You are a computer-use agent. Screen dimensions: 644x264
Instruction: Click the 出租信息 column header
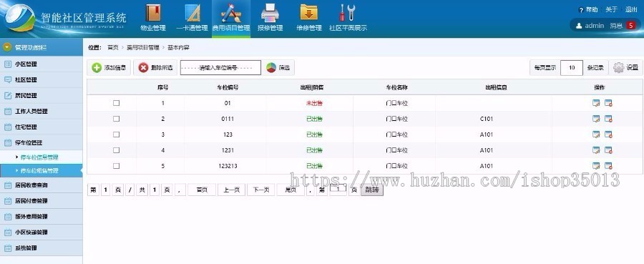496,87
